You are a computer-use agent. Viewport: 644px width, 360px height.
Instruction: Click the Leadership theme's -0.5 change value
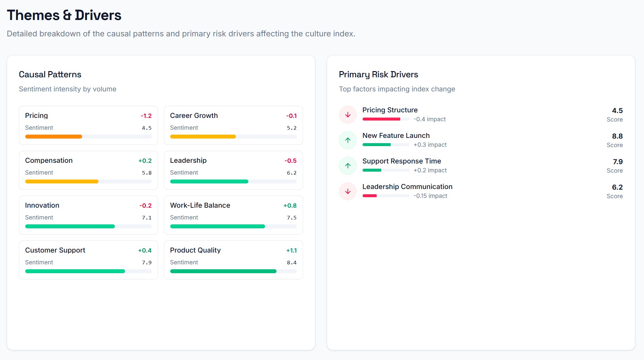click(290, 160)
